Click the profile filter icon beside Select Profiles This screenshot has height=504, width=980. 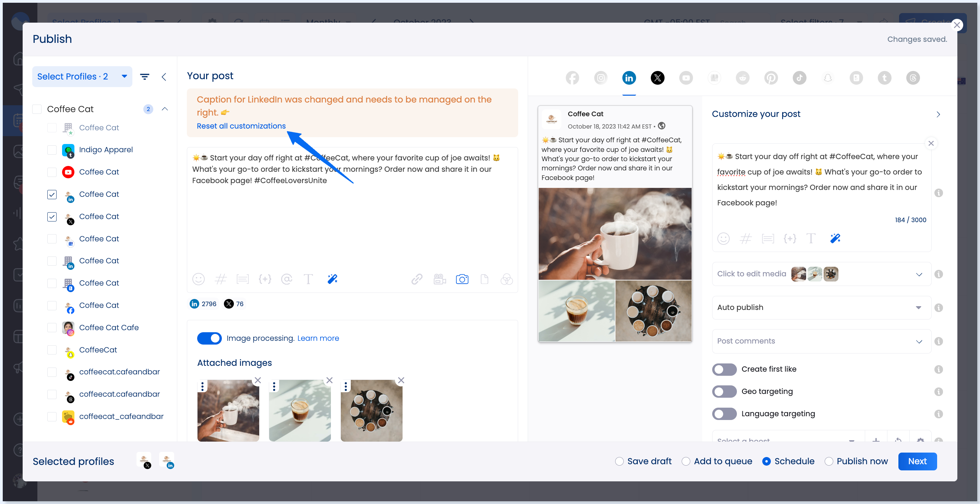[x=145, y=77]
